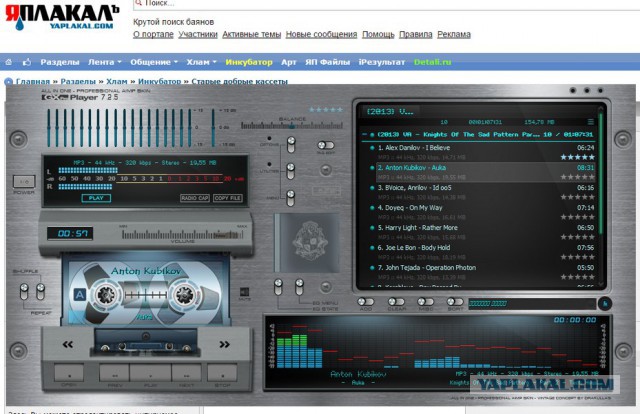Toggle the UTILITIES switch
This screenshot has height=414, width=640.
(x=291, y=171)
